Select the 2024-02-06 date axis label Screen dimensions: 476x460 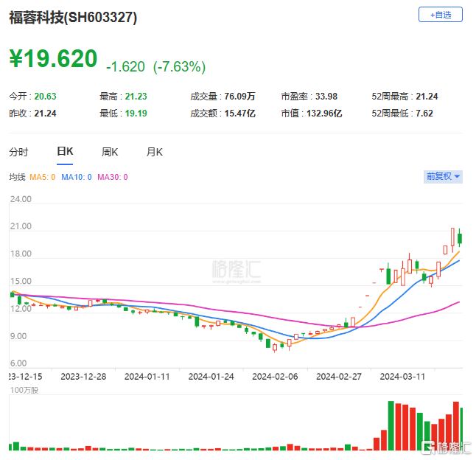point(275,377)
